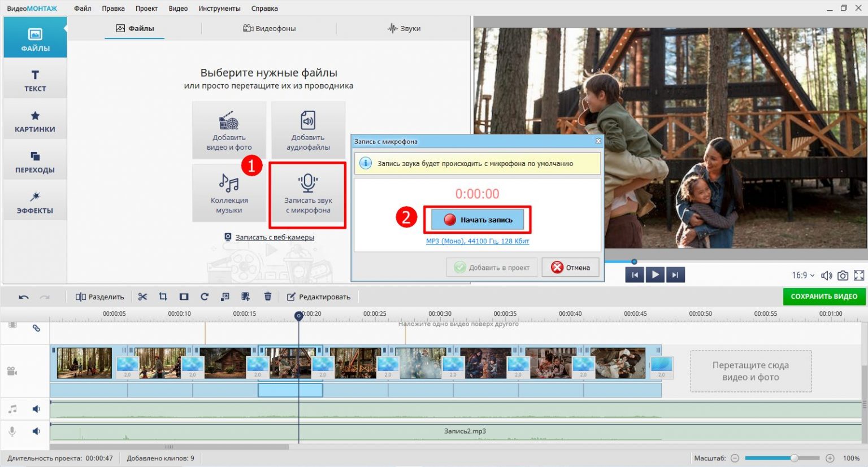Open the Переходы sidebar panel
The width and height of the screenshot is (868, 467).
click(35, 162)
